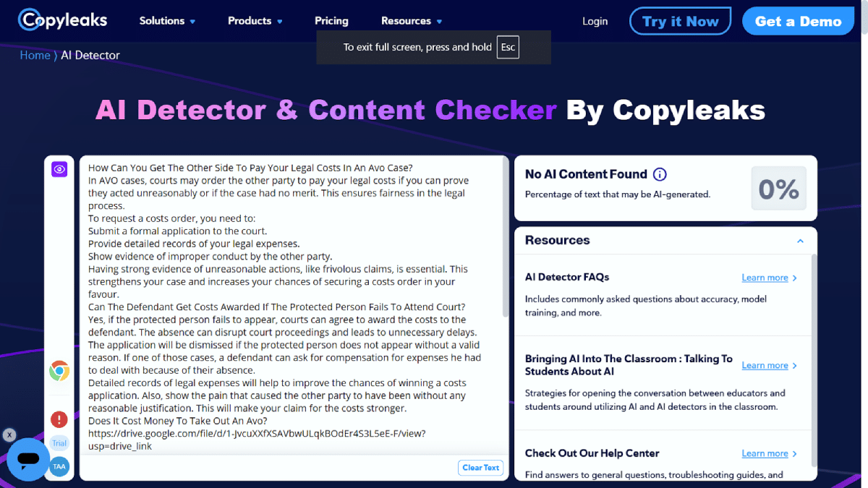Viewport: 868px width, 488px height.
Task: Click the Copyleaks logo
Action: [63, 20]
